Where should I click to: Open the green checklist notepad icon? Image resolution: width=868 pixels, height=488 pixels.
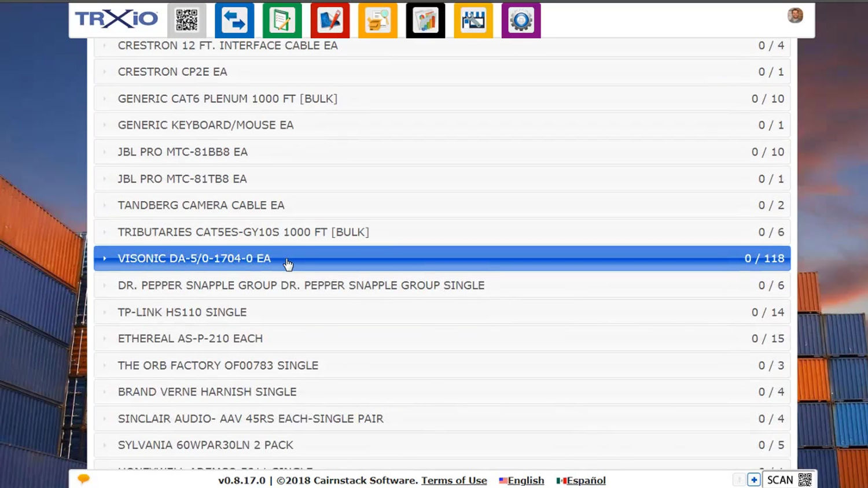[x=282, y=20]
